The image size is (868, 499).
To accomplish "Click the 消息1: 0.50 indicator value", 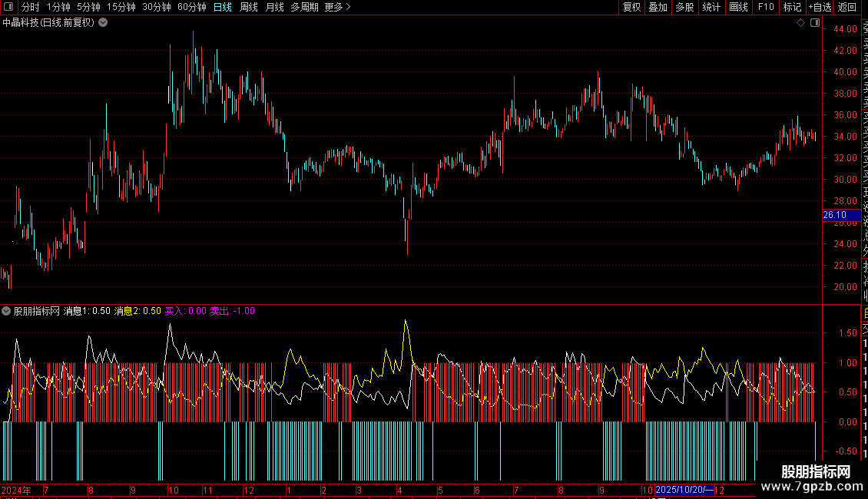I will [87, 311].
